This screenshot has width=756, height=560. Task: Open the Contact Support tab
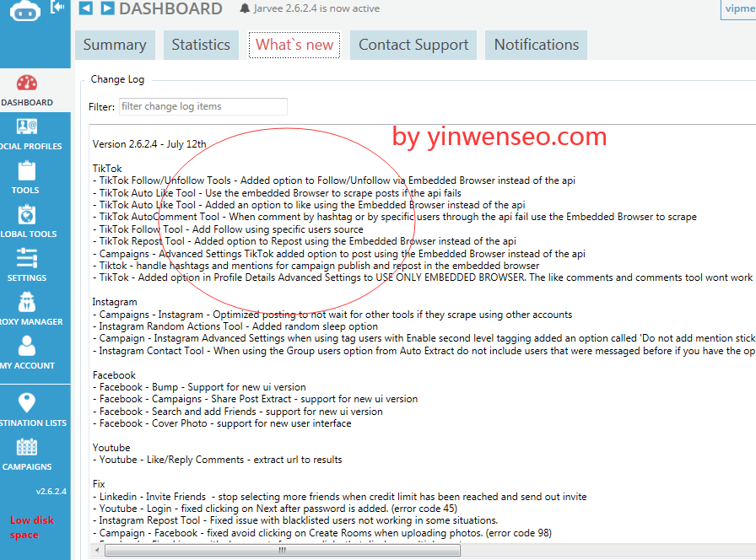413,45
